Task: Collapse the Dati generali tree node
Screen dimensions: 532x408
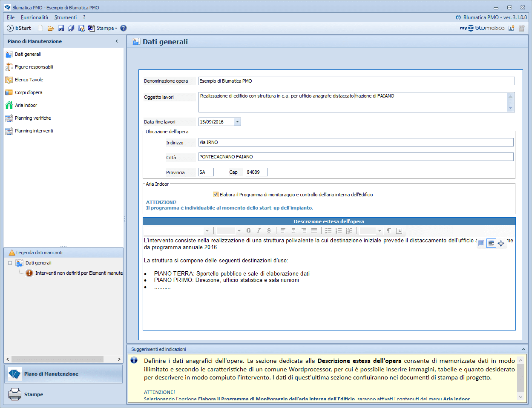Action: pos(10,263)
